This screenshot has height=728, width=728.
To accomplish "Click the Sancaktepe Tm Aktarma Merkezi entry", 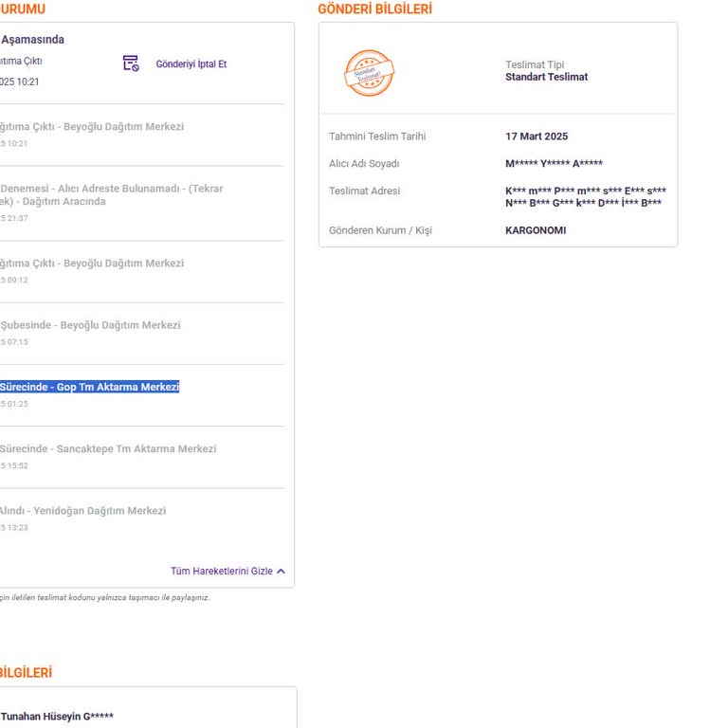I will tap(108, 448).
